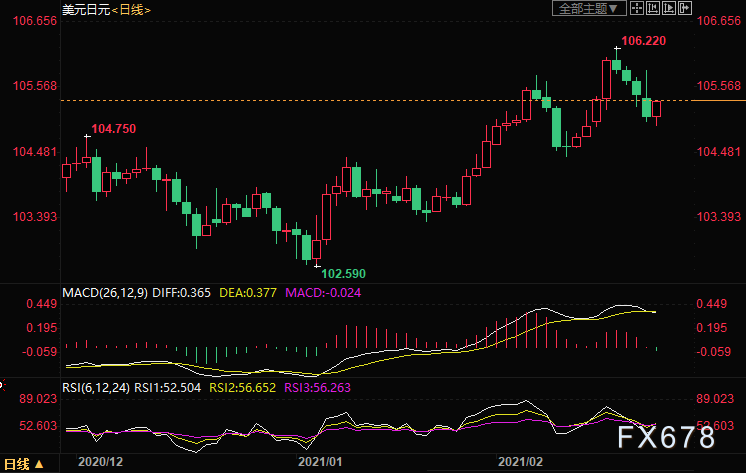Click the 102.590 low price marker
This screenshot has height=473, width=746.
pos(344,274)
